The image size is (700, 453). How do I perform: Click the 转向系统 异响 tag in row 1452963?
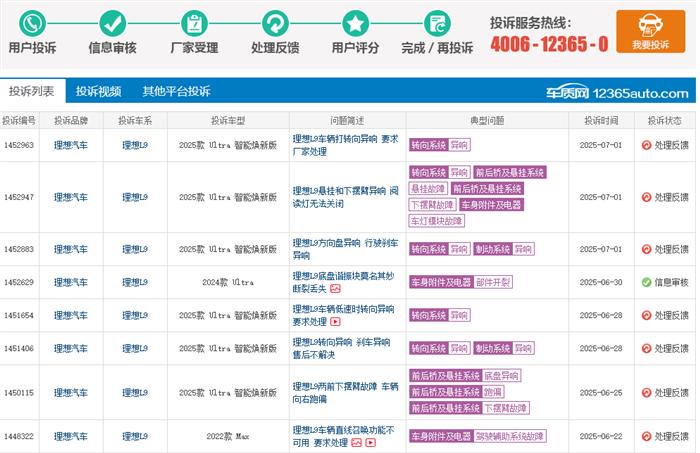[440, 145]
